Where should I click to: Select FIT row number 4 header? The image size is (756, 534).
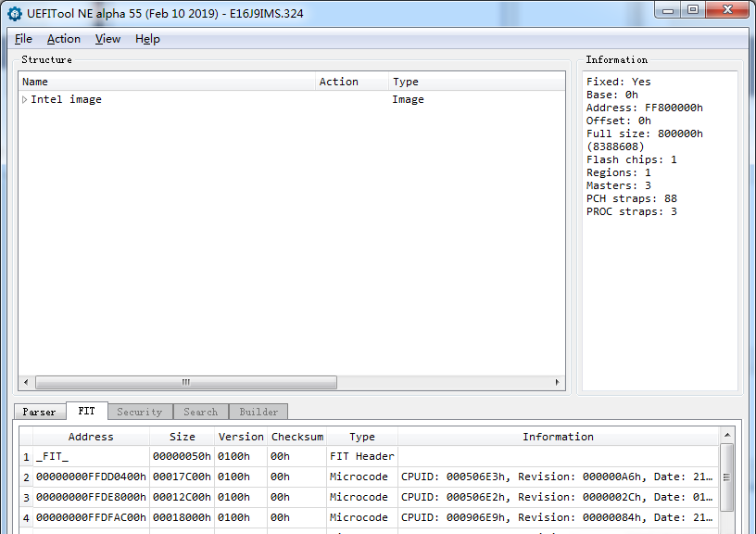(x=26, y=517)
